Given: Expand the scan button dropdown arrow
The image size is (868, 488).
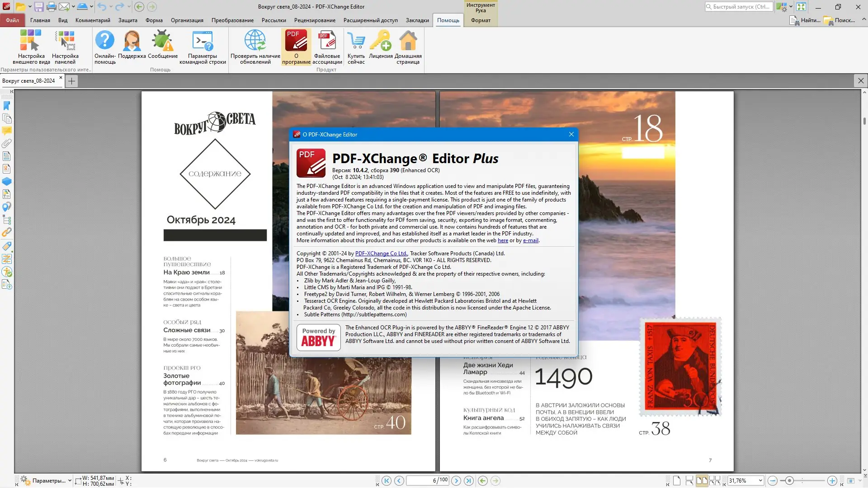Looking at the screenshot, I should coord(91,7).
